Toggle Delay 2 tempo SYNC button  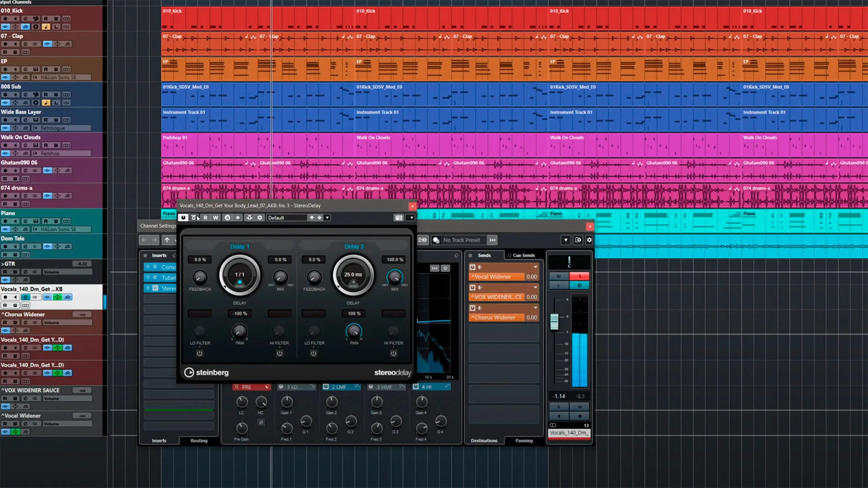[353, 283]
